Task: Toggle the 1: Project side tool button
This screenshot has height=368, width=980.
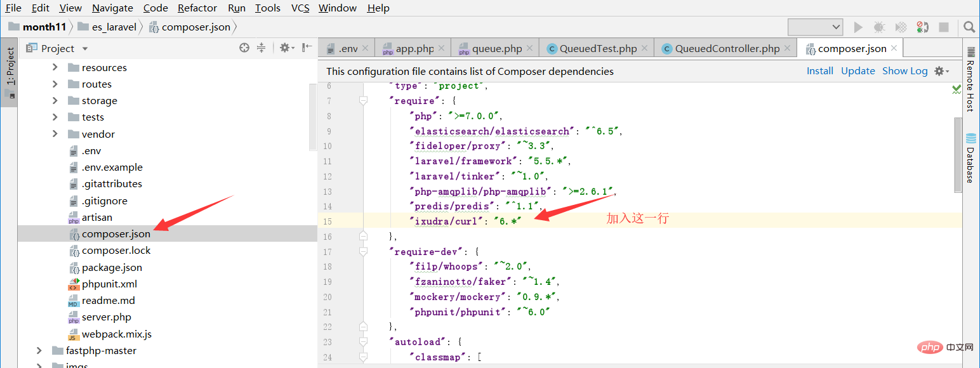Action: point(10,74)
